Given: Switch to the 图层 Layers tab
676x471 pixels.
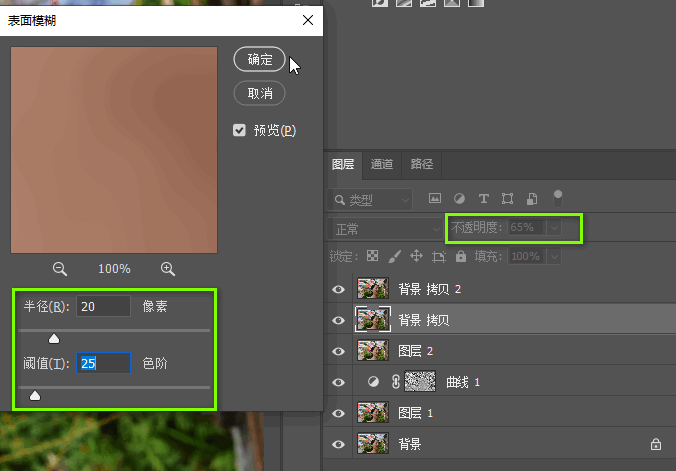Looking at the screenshot, I should 343,164.
